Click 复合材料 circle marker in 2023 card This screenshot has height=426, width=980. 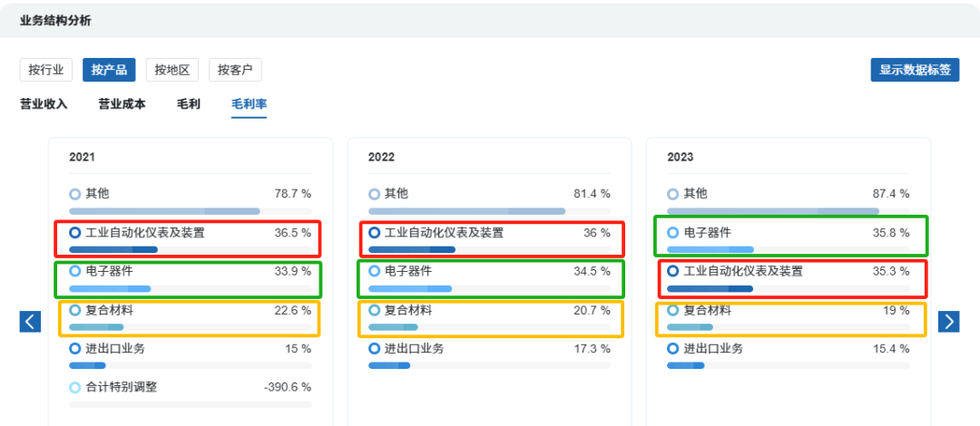click(x=673, y=310)
